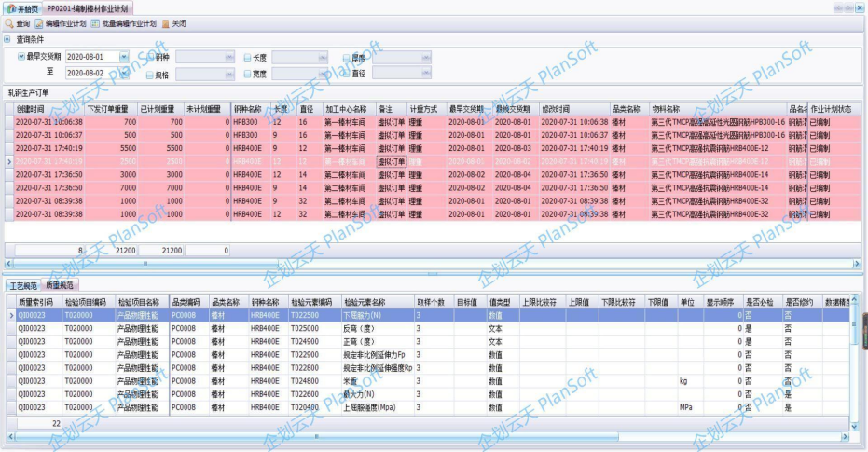Click the 21200 下发订单重量 total footer cell
The width and height of the screenshot is (868, 452).
coord(111,251)
